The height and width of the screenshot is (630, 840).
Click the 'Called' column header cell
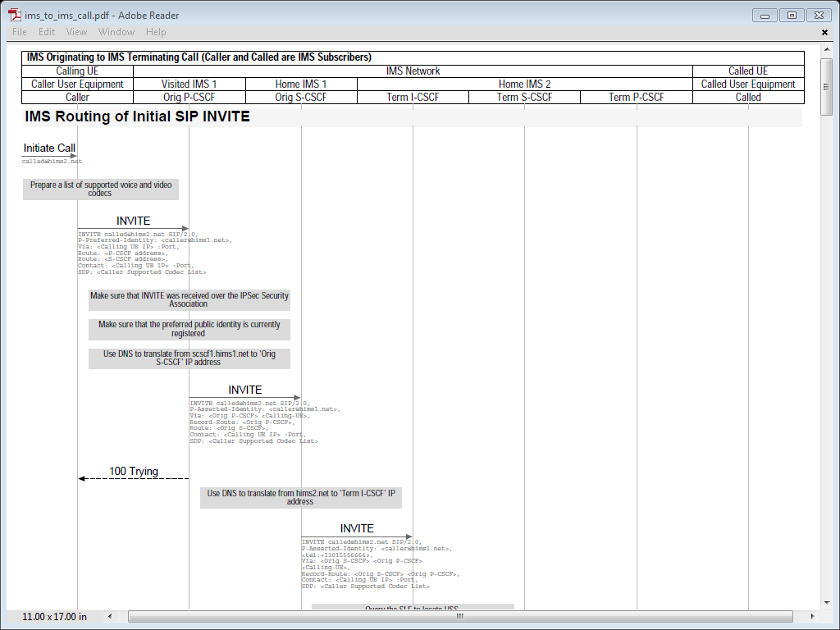[x=748, y=98]
